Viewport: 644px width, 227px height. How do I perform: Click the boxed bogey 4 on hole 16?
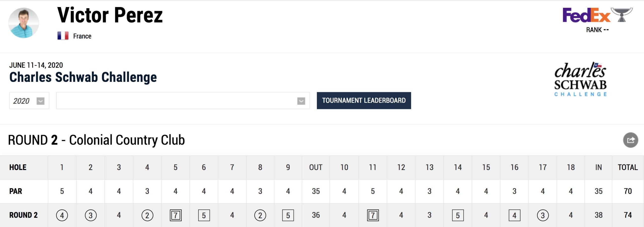tap(514, 215)
